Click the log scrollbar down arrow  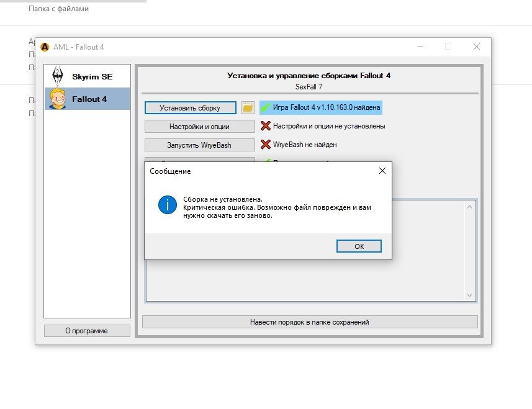click(x=470, y=295)
